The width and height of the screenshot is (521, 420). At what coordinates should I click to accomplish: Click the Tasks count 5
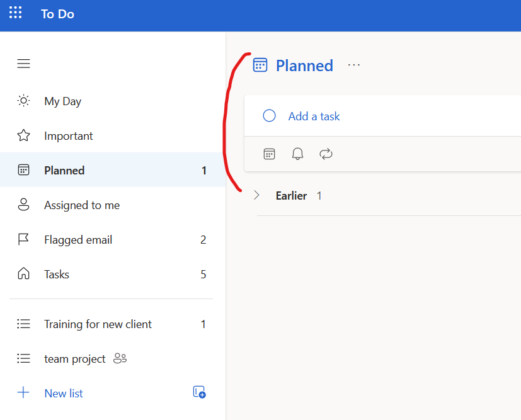tap(203, 275)
